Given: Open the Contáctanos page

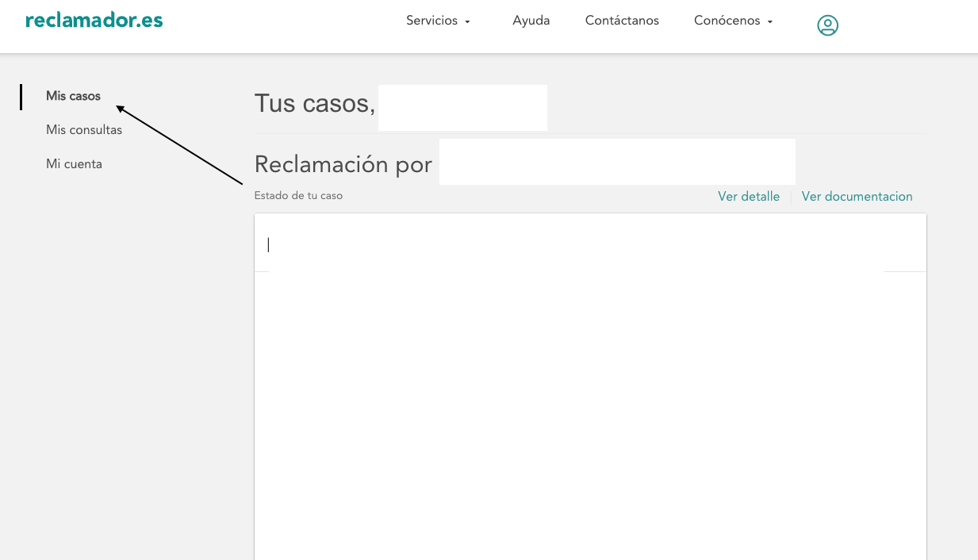Looking at the screenshot, I should pos(622,21).
